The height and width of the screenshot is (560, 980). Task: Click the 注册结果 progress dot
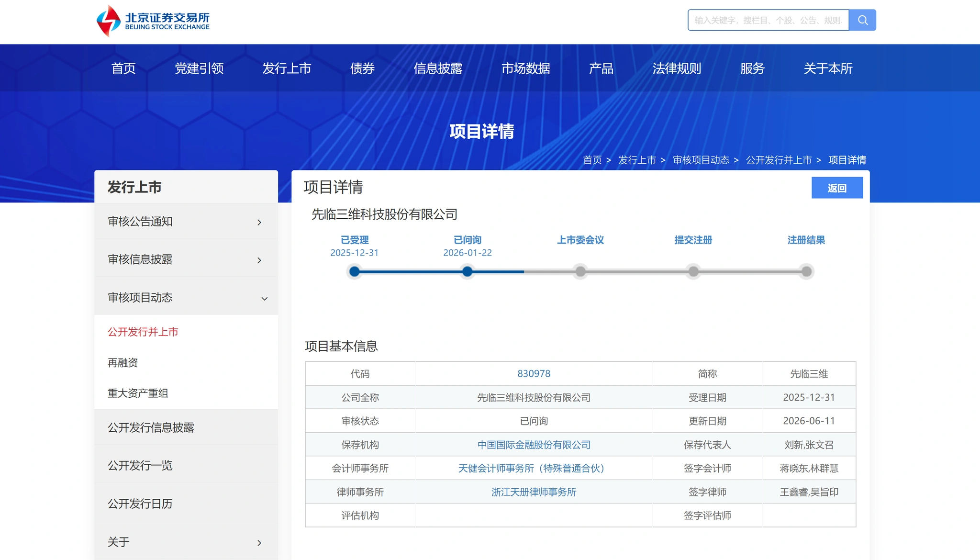point(806,272)
